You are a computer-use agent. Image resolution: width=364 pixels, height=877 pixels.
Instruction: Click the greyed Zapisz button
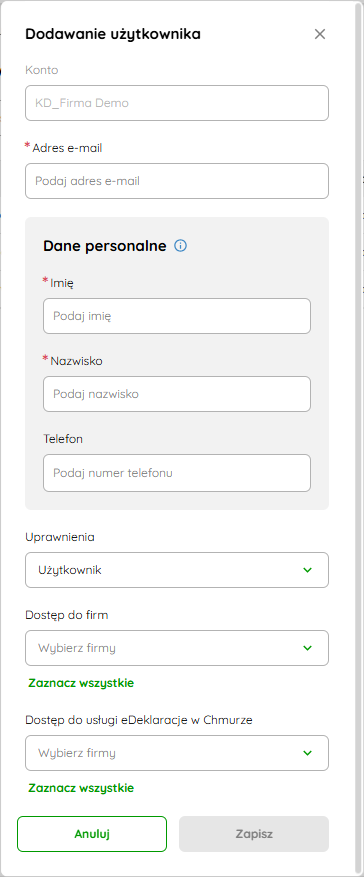[254, 834]
